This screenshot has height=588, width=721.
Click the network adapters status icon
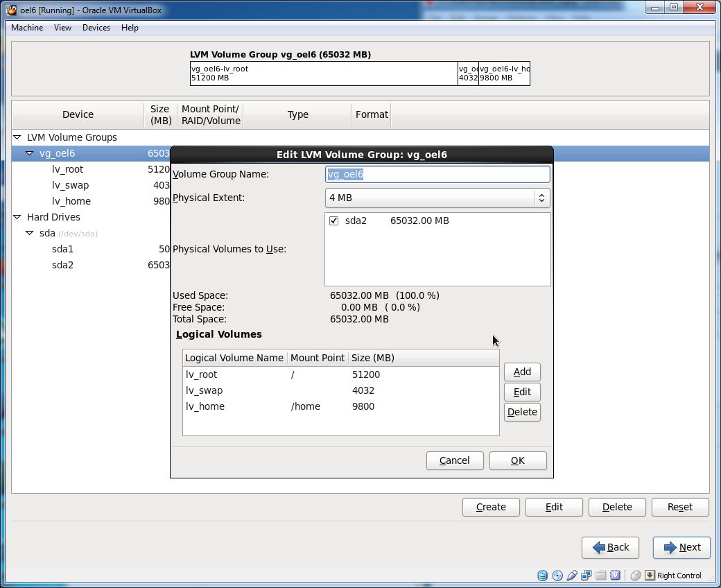(587, 575)
